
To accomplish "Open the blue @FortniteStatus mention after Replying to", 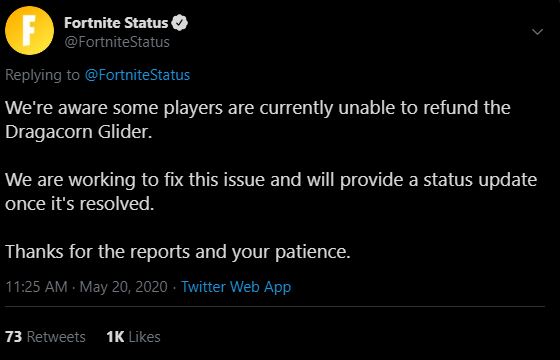I will pos(138,75).
